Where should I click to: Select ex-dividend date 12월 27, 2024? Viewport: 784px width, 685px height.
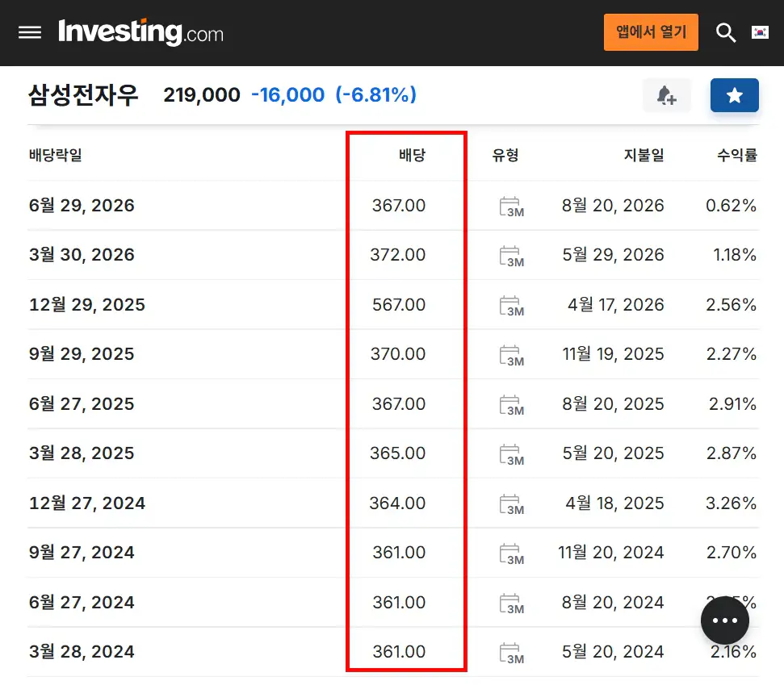pyautogui.click(x=87, y=503)
